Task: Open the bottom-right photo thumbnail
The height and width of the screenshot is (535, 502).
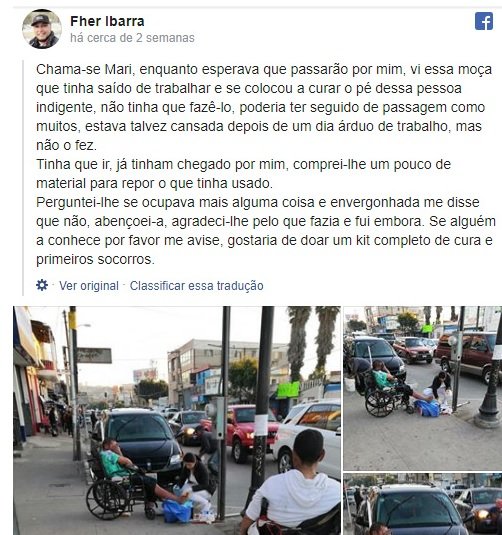Action: 422,504
